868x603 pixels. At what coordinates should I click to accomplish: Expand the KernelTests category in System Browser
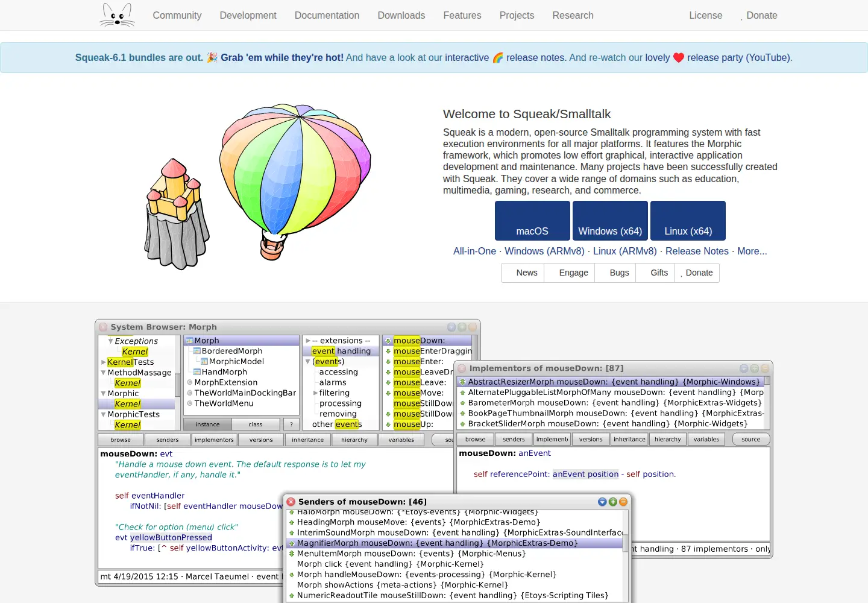(104, 362)
